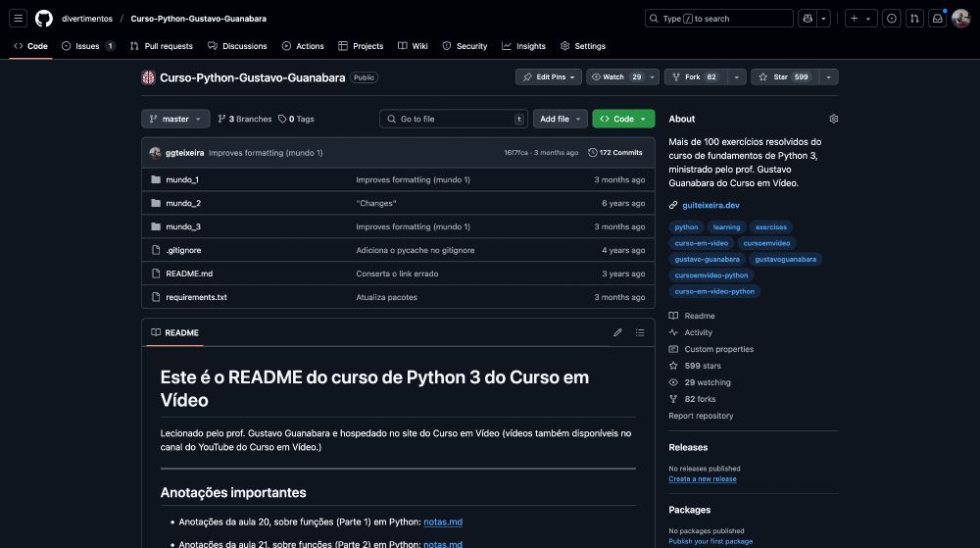Click the Type / to search box
This screenshot has height=548, width=980.
pos(718,19)
